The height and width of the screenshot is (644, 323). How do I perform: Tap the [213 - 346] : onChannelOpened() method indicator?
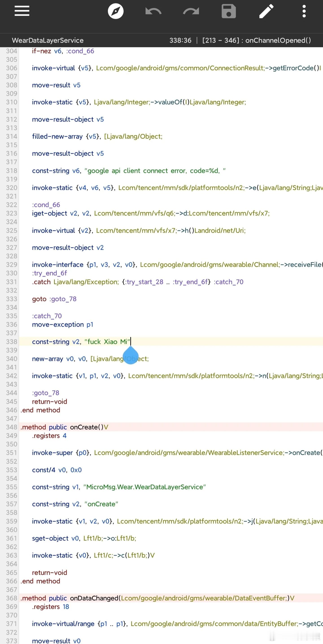coord(257,40)
